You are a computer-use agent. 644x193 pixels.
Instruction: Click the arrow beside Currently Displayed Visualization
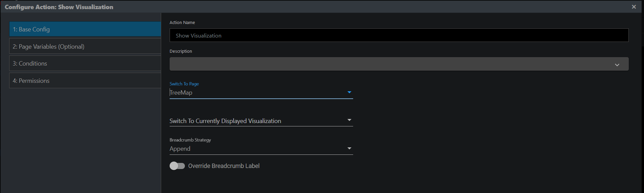[x=349, y=120]
